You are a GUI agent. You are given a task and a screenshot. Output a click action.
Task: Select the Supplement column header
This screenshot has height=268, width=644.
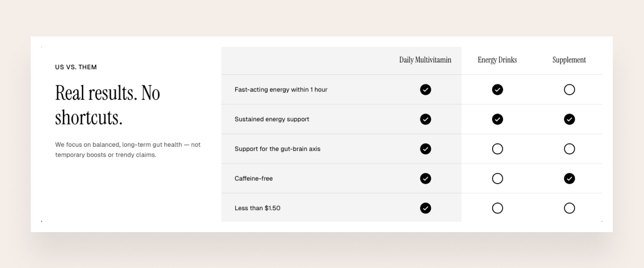pyautogui.click(x=569, y=60)
